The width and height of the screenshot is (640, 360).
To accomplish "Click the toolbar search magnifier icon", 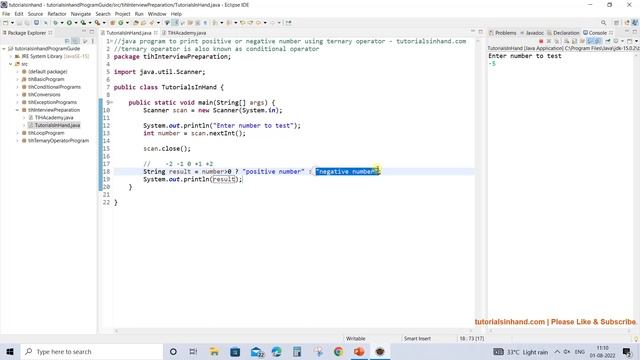I will point(603,23).
